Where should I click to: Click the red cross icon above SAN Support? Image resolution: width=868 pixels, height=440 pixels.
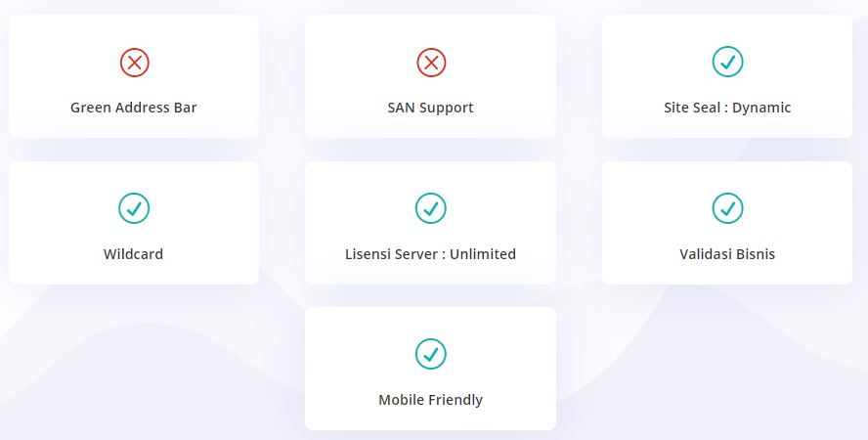(x=431, y=63)
